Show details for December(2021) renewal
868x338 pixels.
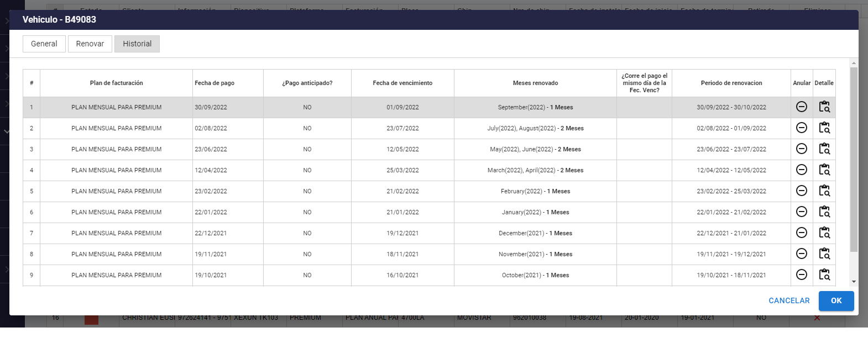click(824, 233)
